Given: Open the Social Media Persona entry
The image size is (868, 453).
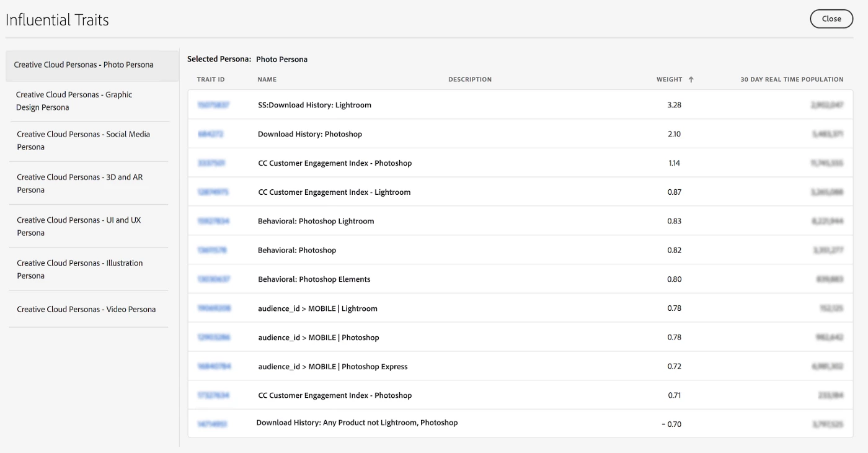Looking at the screenshot, I should tap(89, 141).
